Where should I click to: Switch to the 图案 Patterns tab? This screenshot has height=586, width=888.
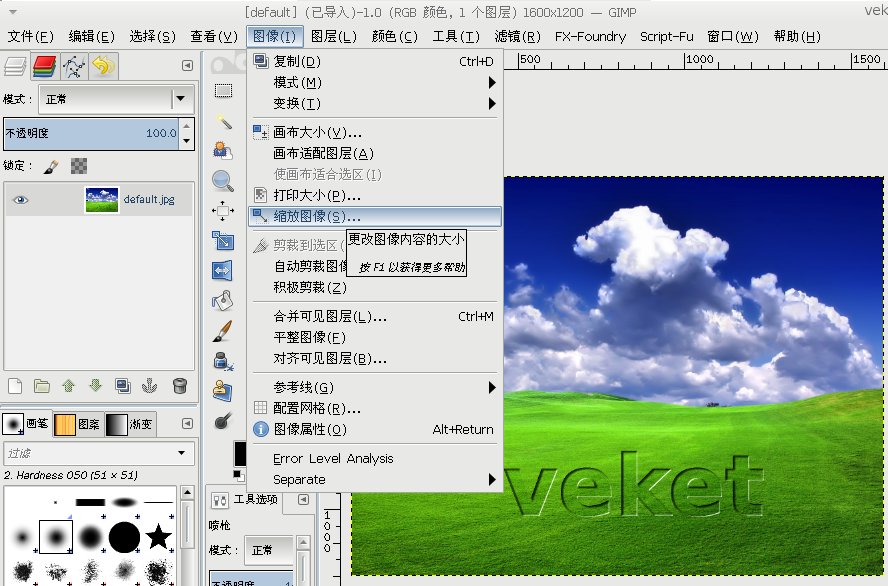pyautogui.click(x=78, y=424)
